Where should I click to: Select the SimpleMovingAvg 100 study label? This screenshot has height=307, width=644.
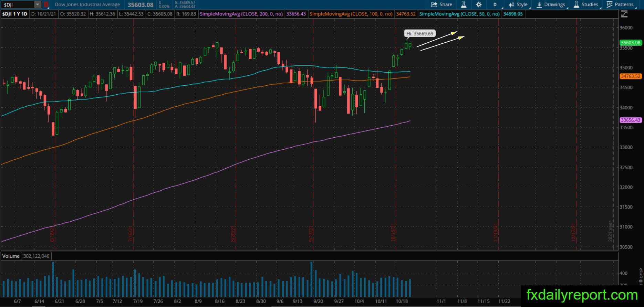coord(351,14)
